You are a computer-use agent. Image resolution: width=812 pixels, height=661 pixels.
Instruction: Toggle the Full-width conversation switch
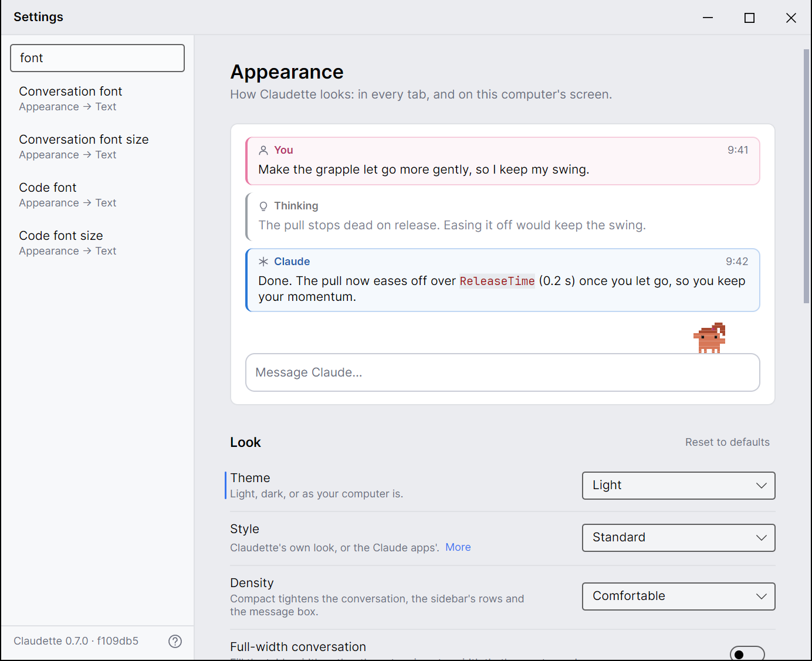747,654
